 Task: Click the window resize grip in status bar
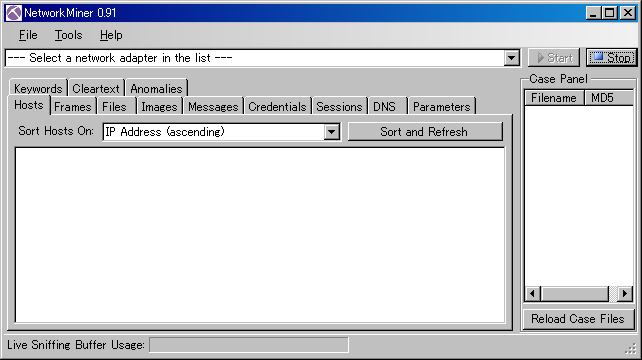(x=631, y=349)
